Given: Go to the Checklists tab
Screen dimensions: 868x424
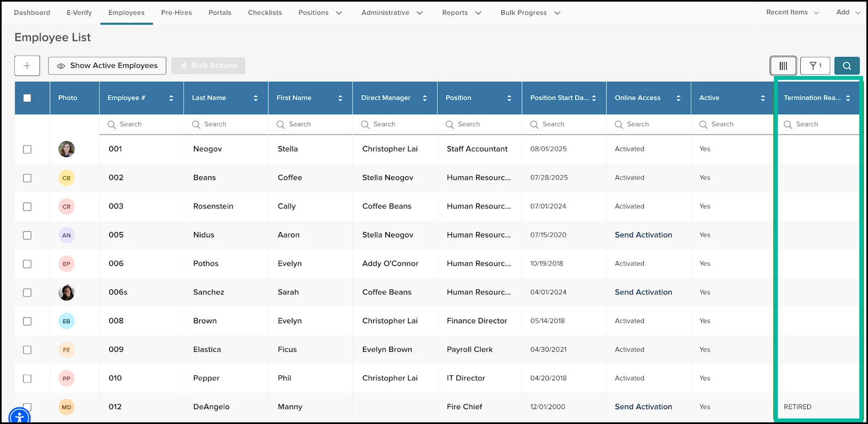Looking at the screenshot, I should pyautogui.click(x=265, y=13).
